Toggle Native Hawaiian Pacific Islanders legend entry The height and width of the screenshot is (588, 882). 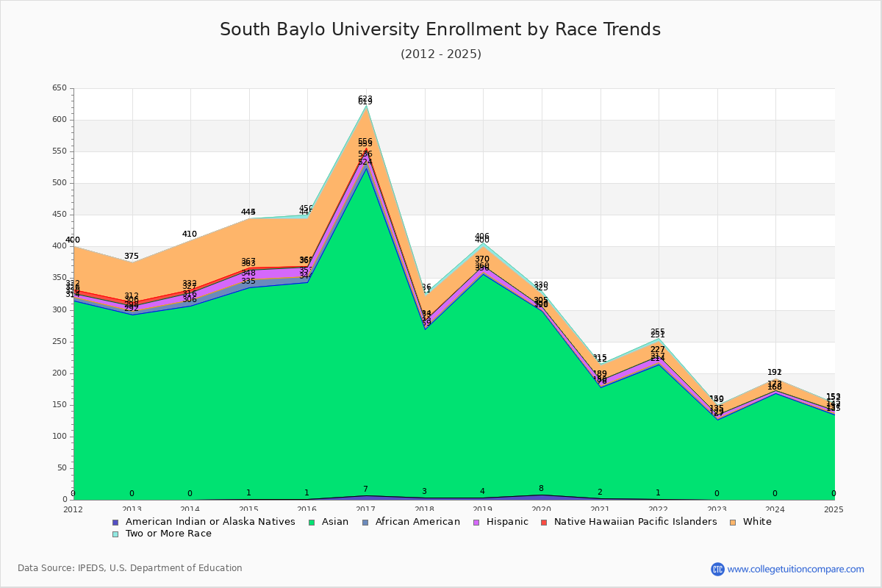click(628, 522)
